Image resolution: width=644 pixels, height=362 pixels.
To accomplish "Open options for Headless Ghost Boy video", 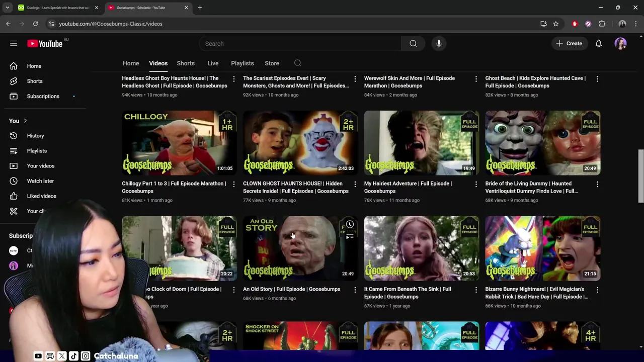I will [233, 79].
